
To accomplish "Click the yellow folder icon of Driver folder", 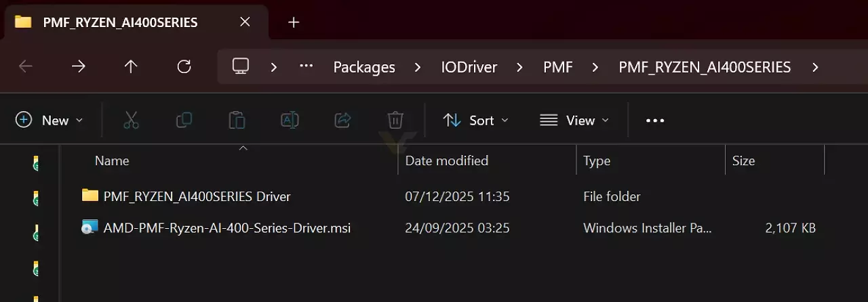I will 90,196.
